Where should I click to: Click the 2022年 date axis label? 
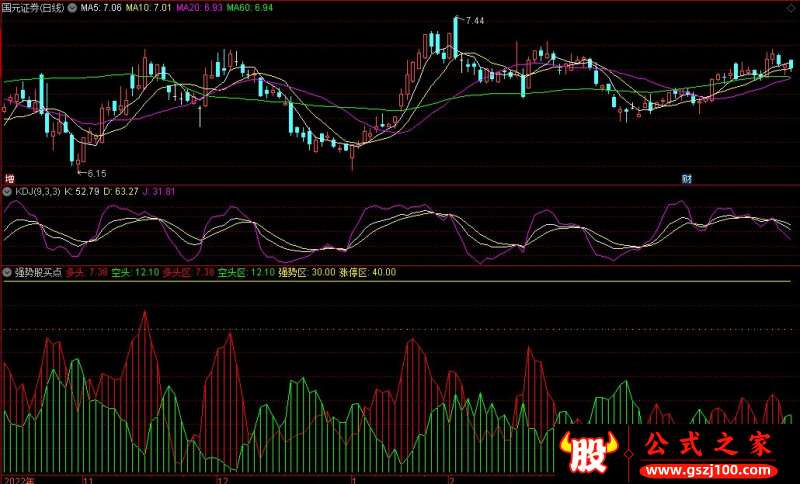pos(18,479)
